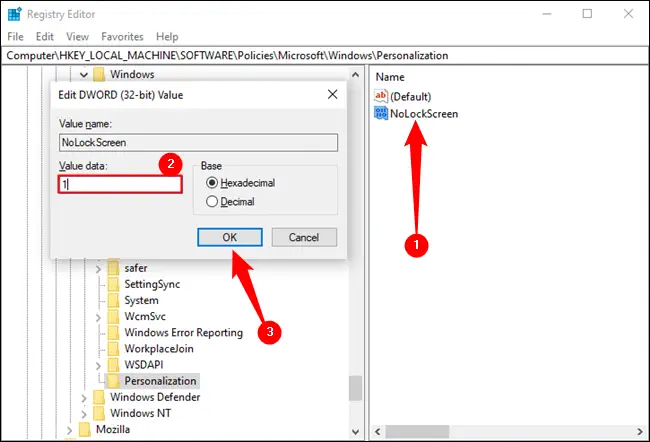Select the System key label
This screenshot has width=650, height=442.
point(141,300)
